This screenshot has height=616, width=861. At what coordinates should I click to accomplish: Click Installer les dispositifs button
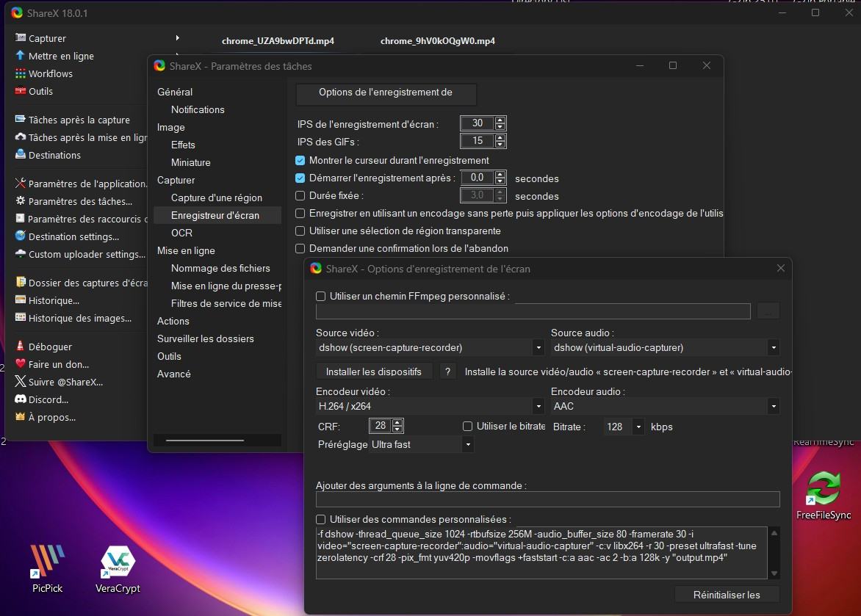point(374,372)
